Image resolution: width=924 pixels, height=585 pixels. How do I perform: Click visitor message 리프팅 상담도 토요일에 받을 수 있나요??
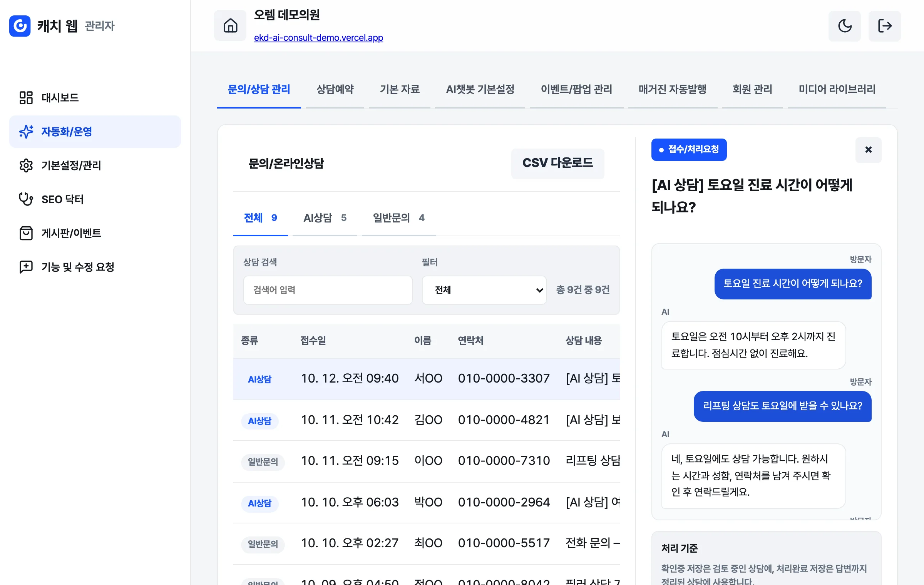(782, 406)
